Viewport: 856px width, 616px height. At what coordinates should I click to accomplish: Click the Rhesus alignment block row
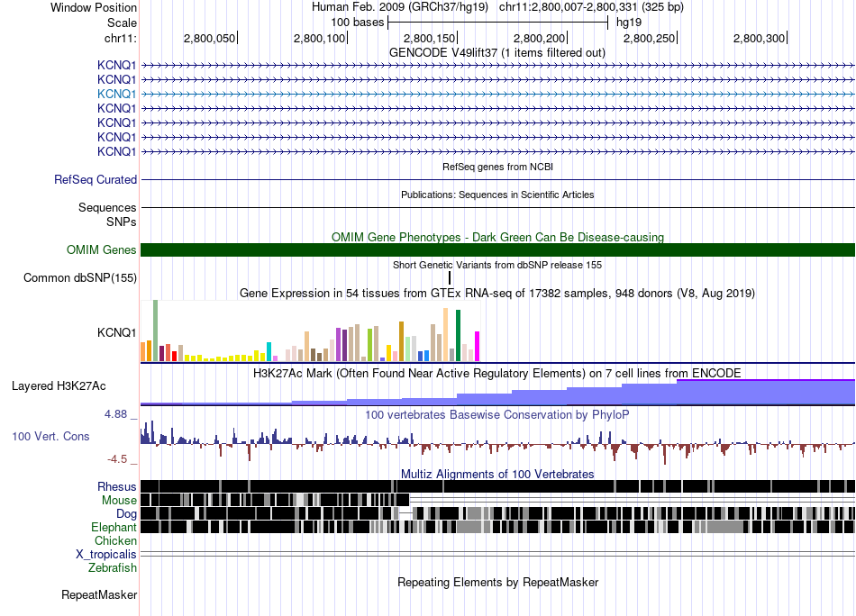497,486
